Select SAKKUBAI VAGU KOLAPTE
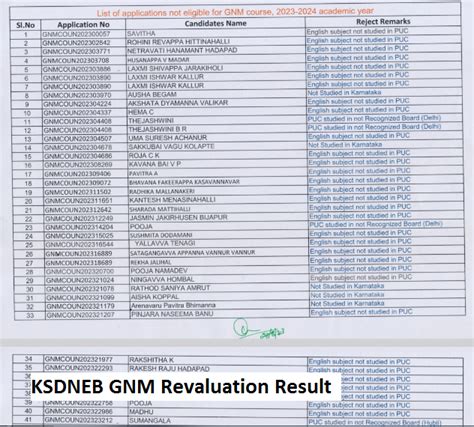Image resolution: width=474 pixels, height=427 pixels. (172, 146)
